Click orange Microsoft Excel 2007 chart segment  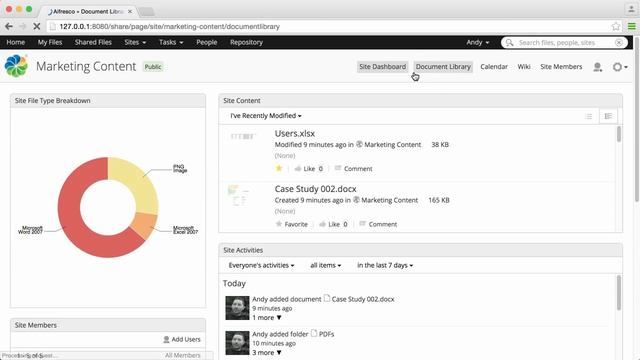(145, 225)
